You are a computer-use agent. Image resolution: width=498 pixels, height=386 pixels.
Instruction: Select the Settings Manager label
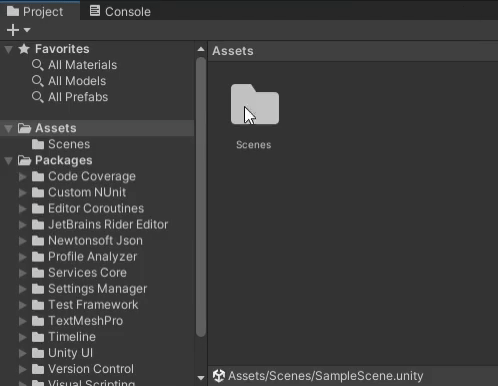tap(97, 289)
